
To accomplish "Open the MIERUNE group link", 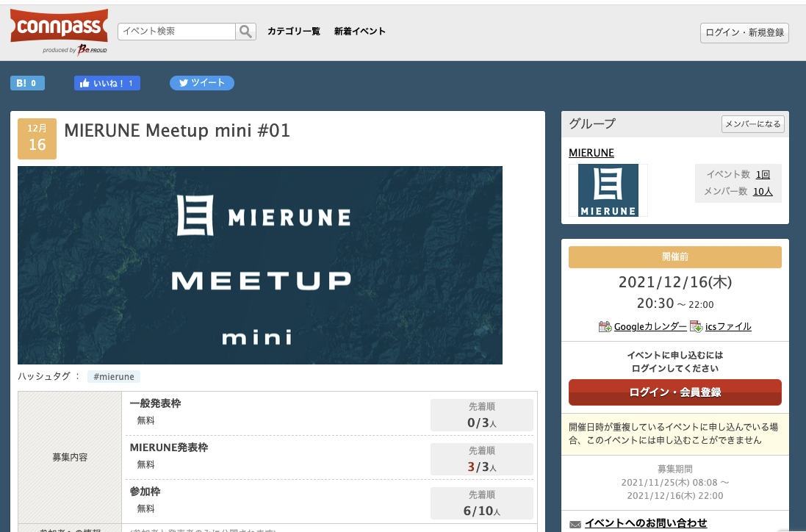I will 591,152.
